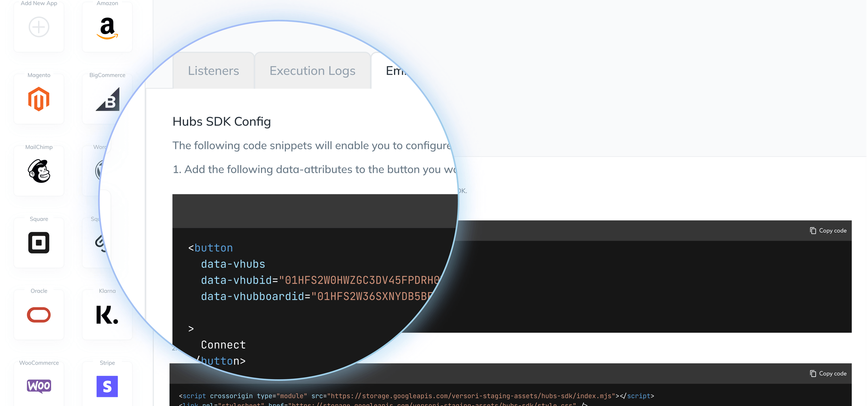Open the Oracle integration icon

[x=38, y=315]
